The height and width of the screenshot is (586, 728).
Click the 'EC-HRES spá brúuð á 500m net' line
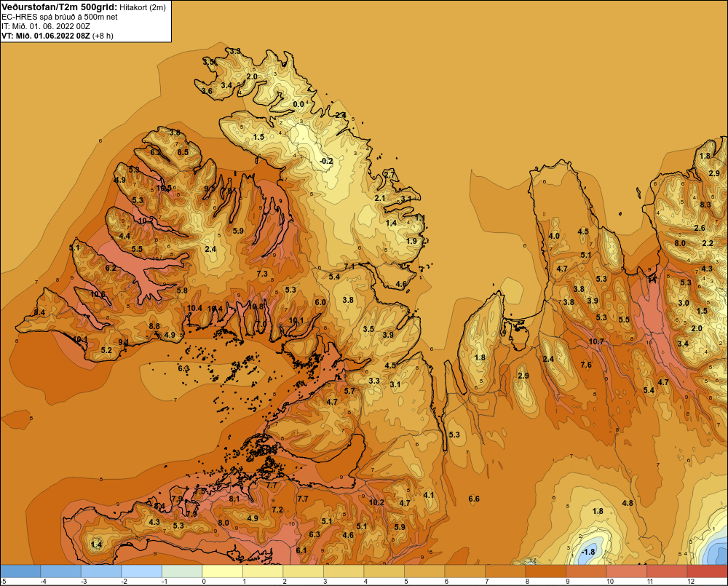pyautogui.click(x=60, y=17)
